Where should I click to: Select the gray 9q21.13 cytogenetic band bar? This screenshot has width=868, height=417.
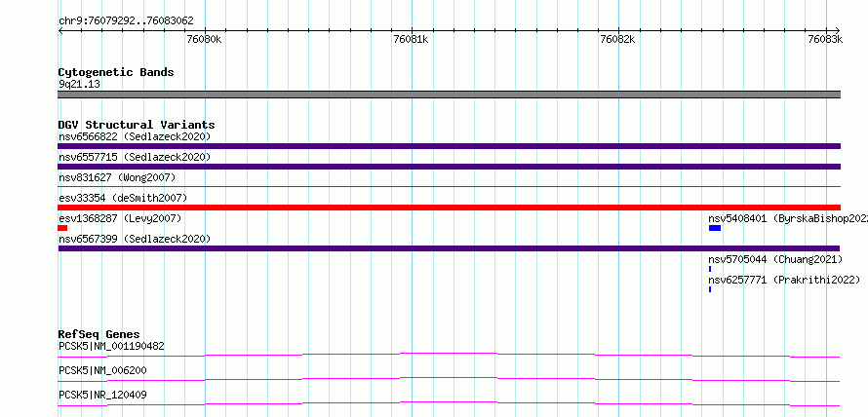pyautogui.click(x=449, y=95)
